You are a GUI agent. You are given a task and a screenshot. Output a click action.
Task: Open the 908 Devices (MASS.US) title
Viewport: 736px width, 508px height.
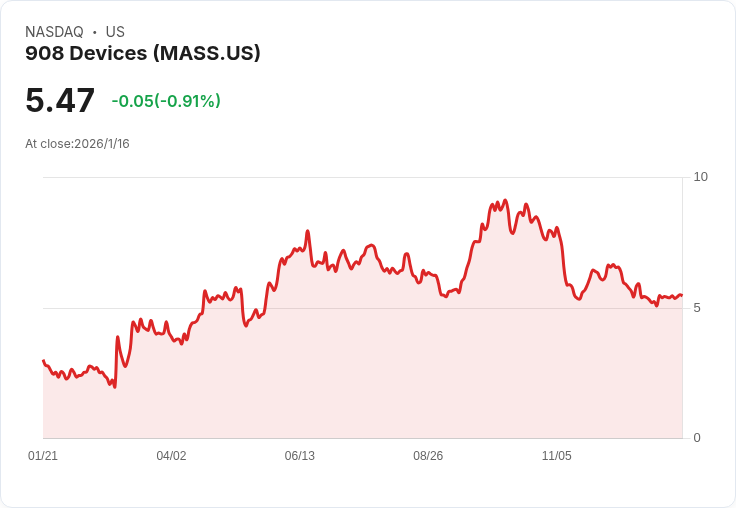(142, 53)
